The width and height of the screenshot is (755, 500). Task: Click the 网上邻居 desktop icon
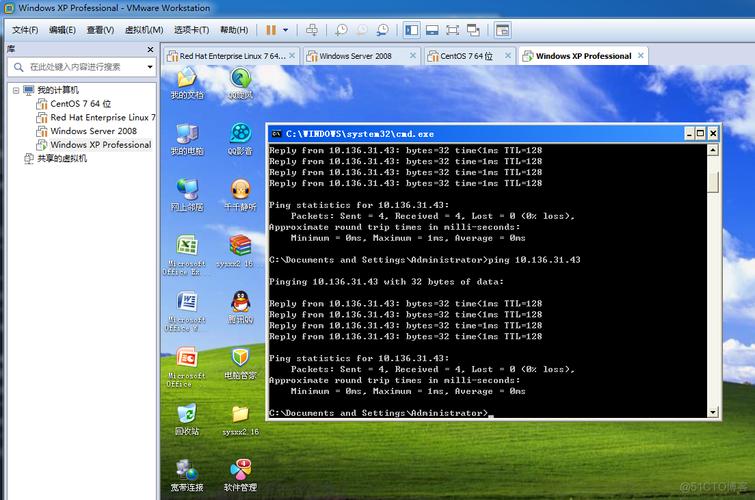(187, 195)
